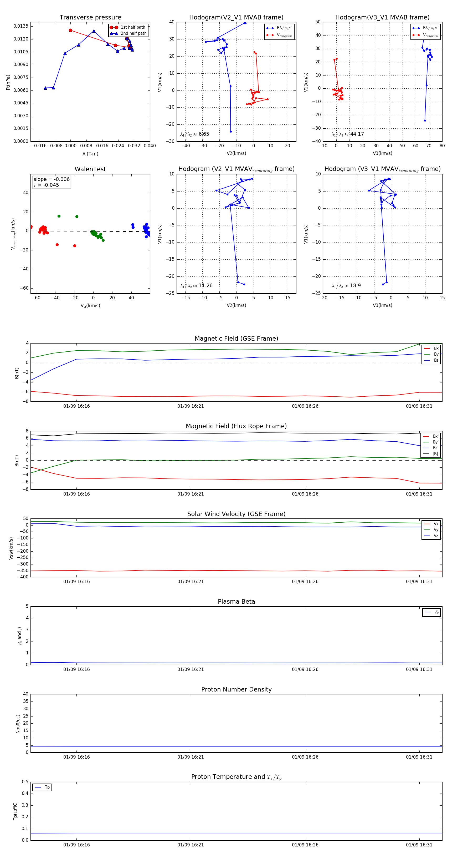This screenshot has height=868, width=473.
Task: Select the Vy legend entry
Action: click(431, 530)
